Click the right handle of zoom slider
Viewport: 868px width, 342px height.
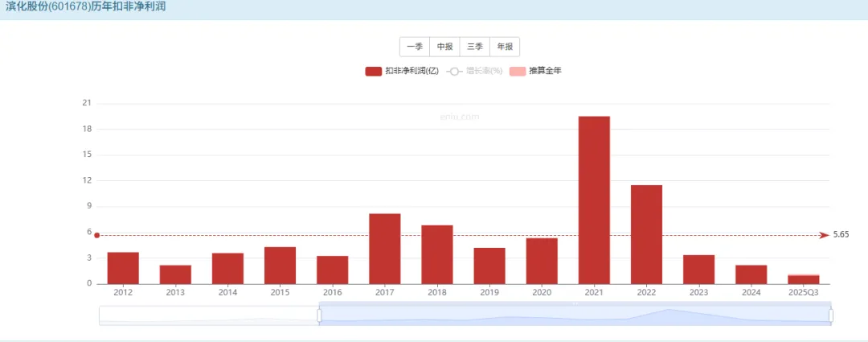coord(831,315)
